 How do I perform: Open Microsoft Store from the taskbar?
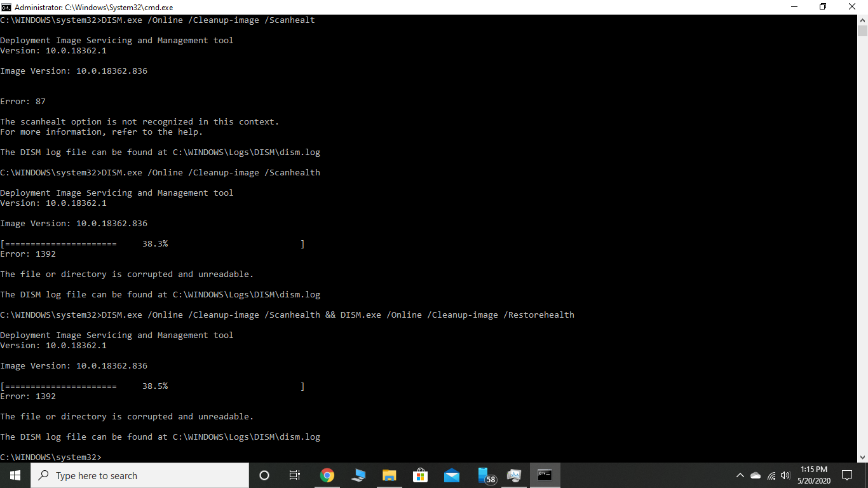tap(421, 475)
